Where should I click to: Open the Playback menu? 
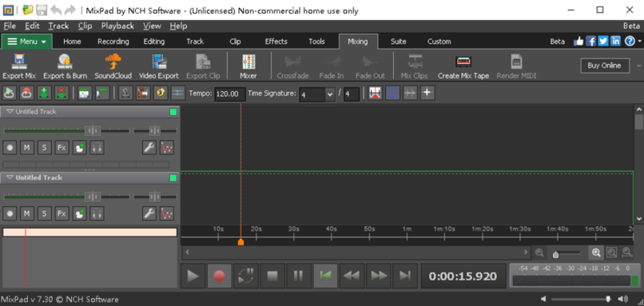(x=117, y=26)
